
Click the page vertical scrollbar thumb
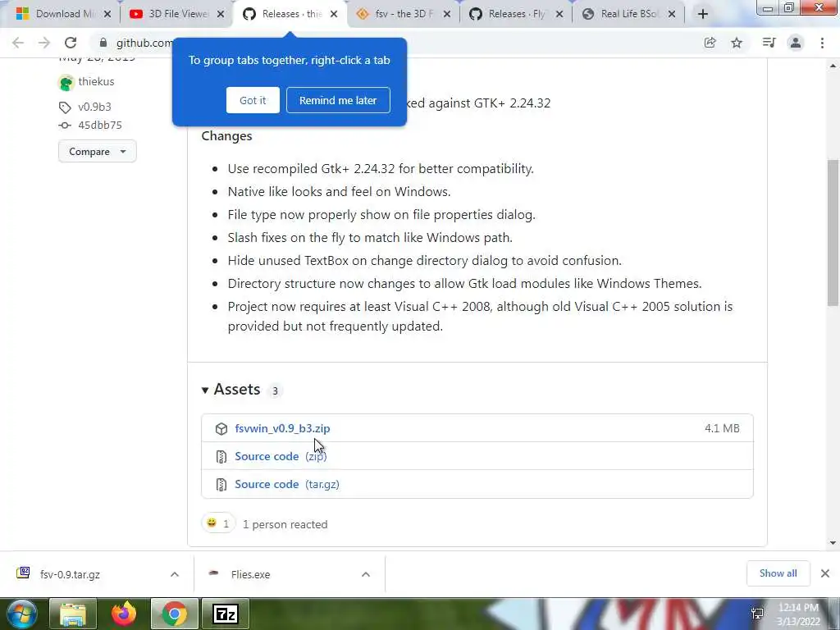[833, 233]
